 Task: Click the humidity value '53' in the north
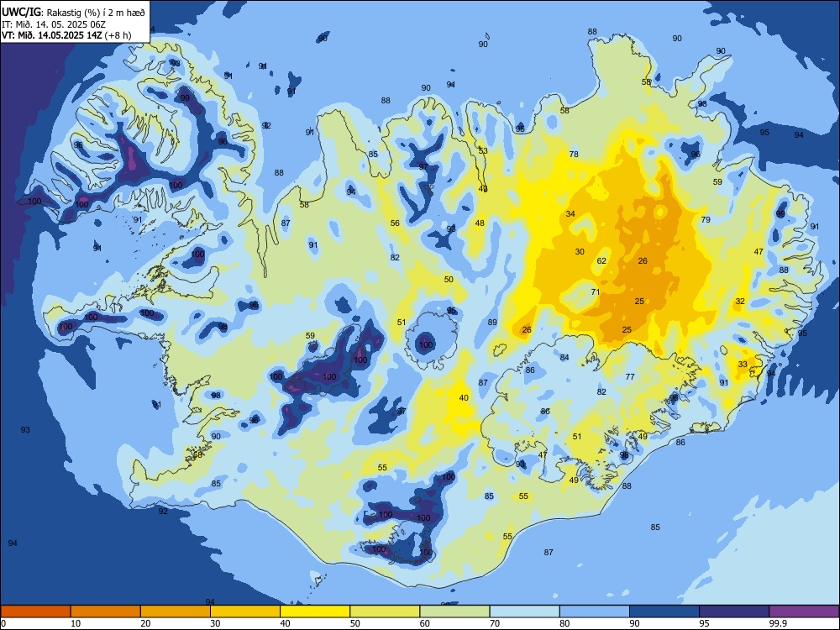(483, 150)
